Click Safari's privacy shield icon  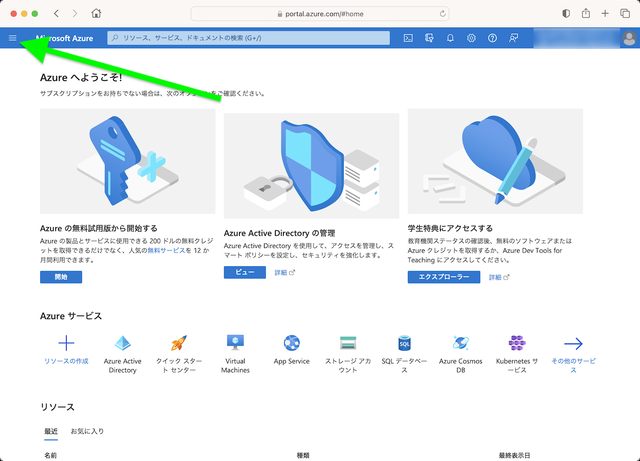(566, 13)
